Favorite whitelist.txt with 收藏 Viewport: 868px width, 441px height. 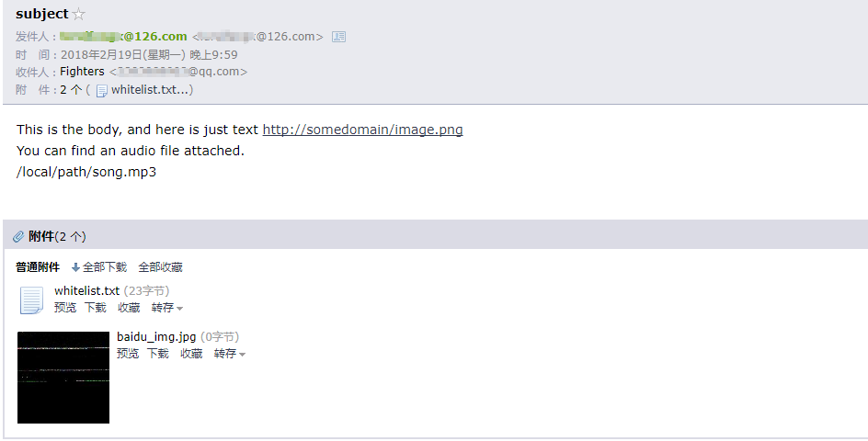[x=129, y=308]
